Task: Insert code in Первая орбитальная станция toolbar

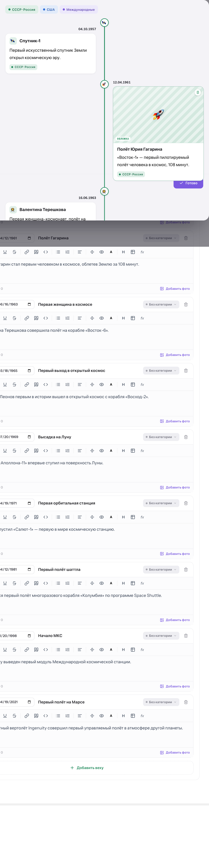Action: (x=46, y=517)
